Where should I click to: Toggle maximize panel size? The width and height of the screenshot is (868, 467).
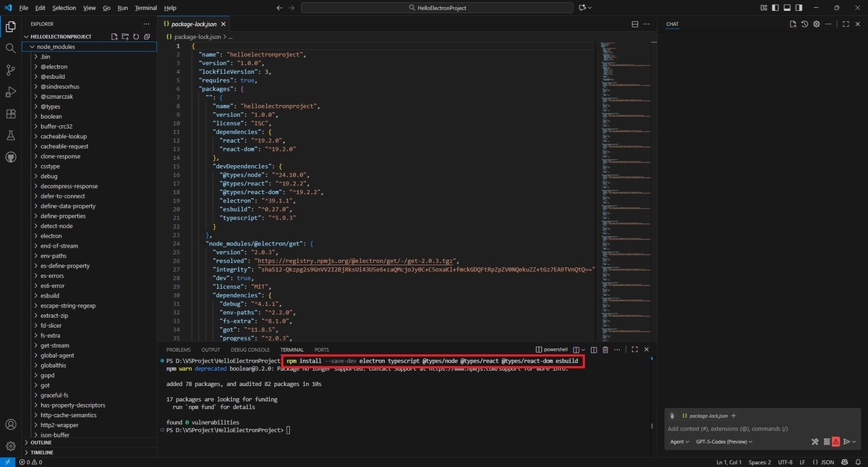634,350
